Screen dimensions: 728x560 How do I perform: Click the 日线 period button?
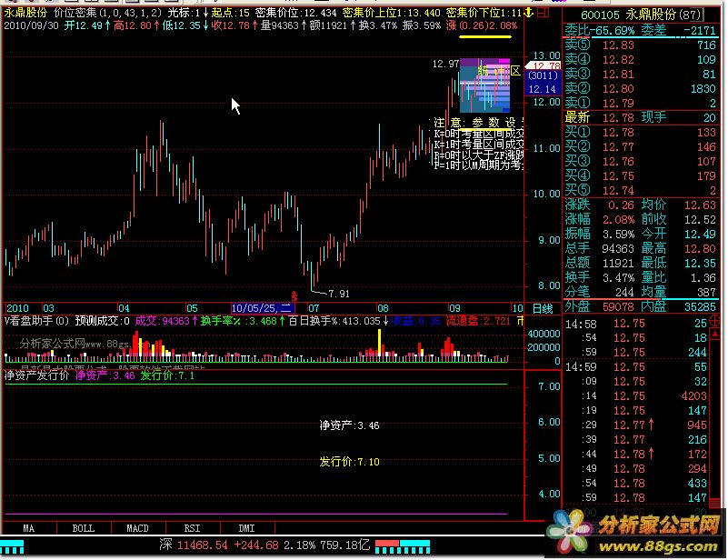pyautogui.click(x=543, y=308)
